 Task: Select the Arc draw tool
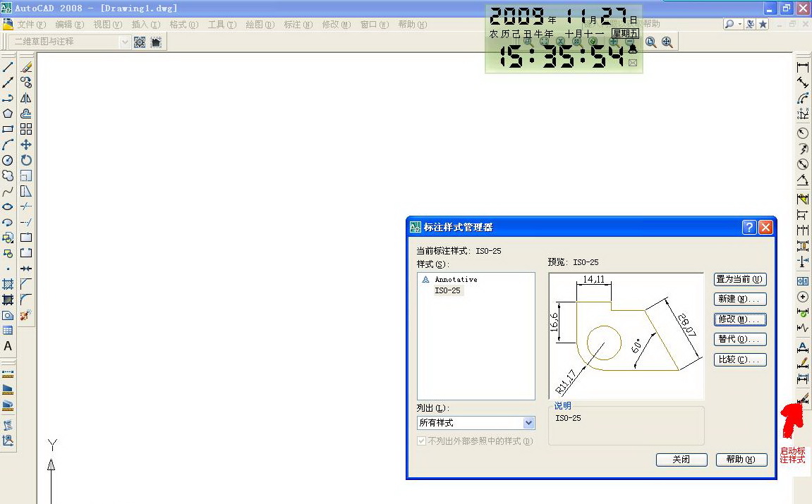click(8, 145)
